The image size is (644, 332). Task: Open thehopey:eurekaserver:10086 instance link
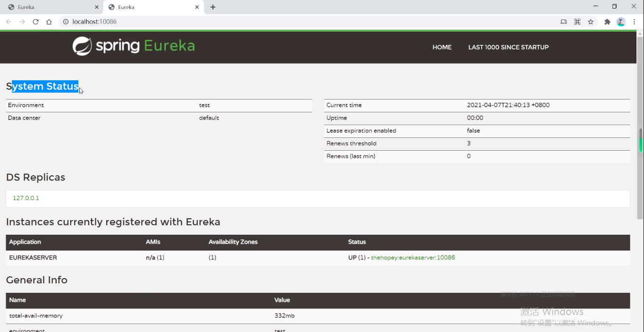[x=413, y=258]
